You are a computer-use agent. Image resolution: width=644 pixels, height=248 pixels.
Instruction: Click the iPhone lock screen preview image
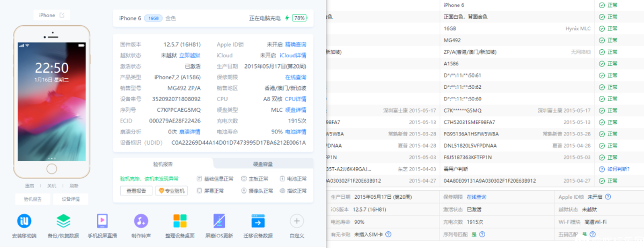coord(52,101)
